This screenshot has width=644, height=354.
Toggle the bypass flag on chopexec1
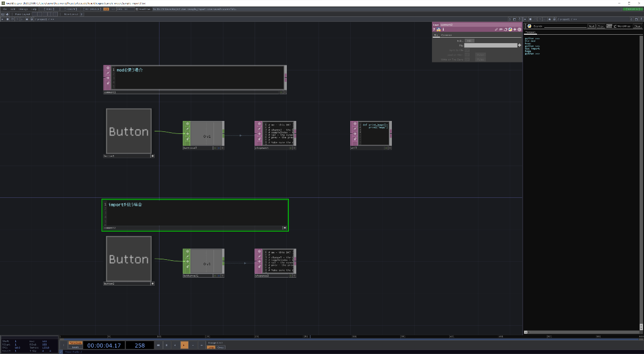[259, 133]
